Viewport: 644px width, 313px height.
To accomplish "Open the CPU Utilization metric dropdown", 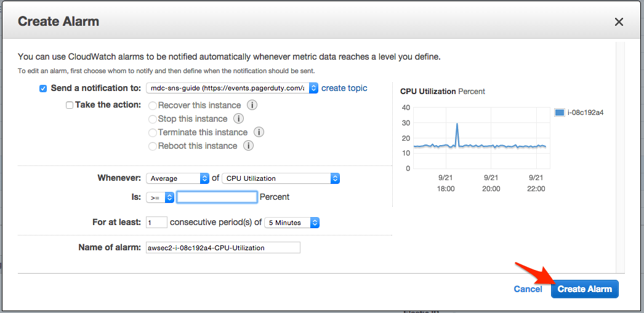I will [x=281, y=178].
